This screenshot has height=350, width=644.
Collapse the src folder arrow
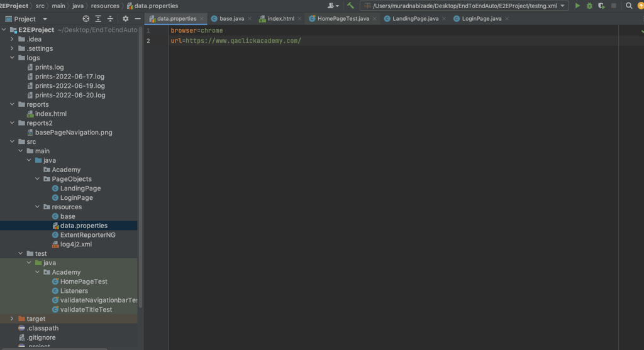12,141
